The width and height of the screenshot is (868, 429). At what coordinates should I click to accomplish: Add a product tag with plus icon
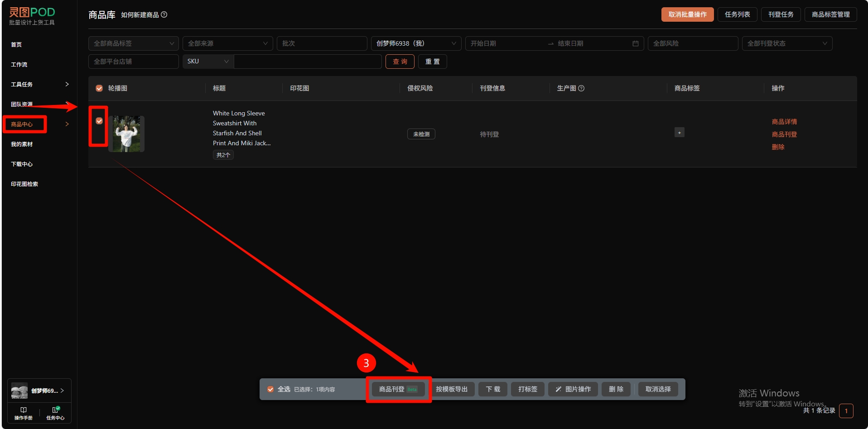(x=679, y=133)
